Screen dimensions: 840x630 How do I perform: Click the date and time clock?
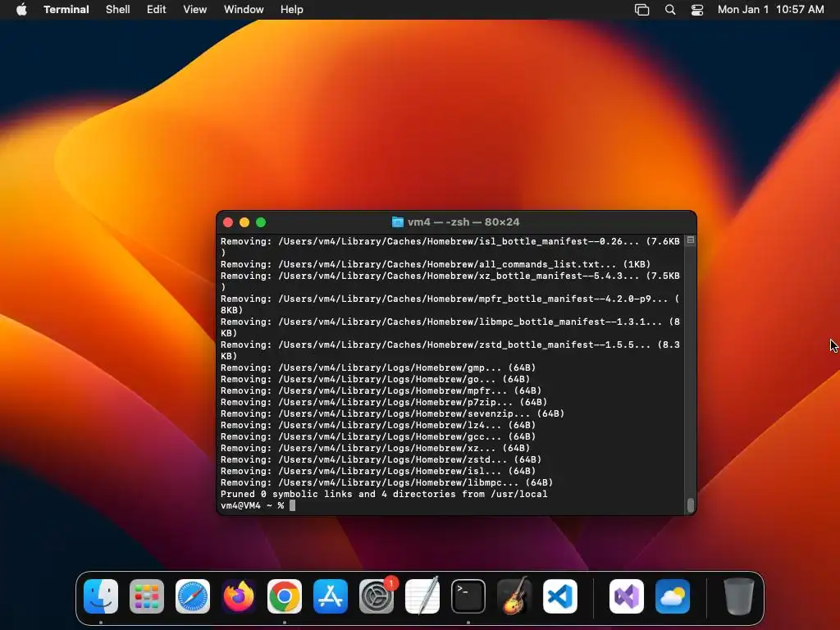(770, 10)
